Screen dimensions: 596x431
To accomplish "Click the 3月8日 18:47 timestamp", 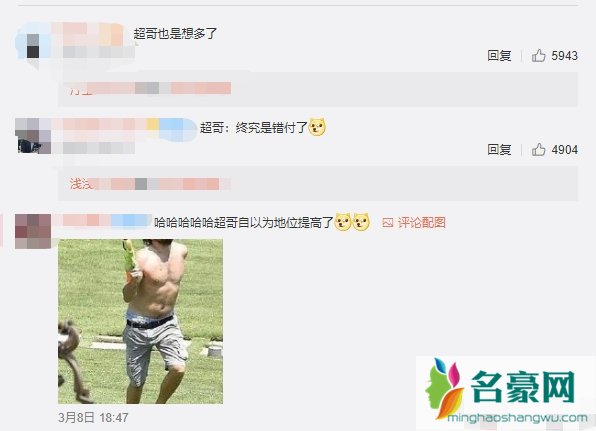I will pyautogui.click(x=93, y=418).
